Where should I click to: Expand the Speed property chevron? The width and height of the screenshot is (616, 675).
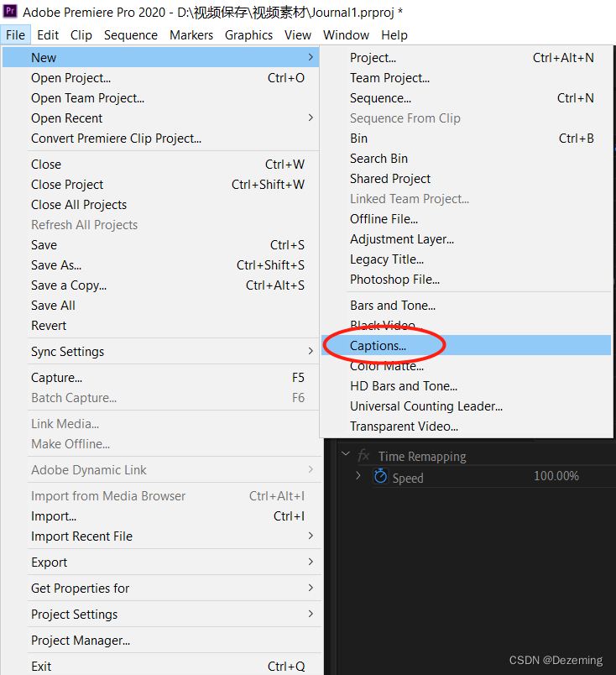tap(358, 476)
